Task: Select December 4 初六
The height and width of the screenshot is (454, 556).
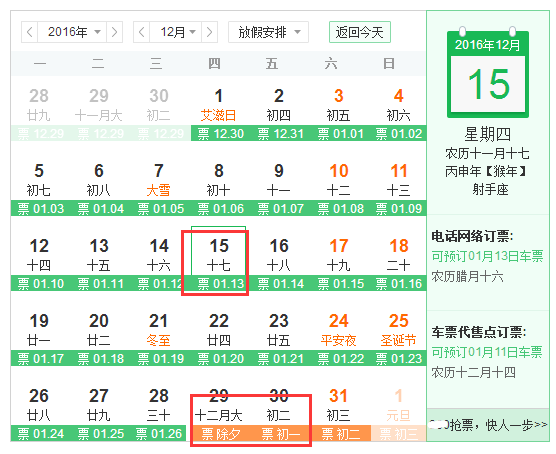Action: coord(398,105)
